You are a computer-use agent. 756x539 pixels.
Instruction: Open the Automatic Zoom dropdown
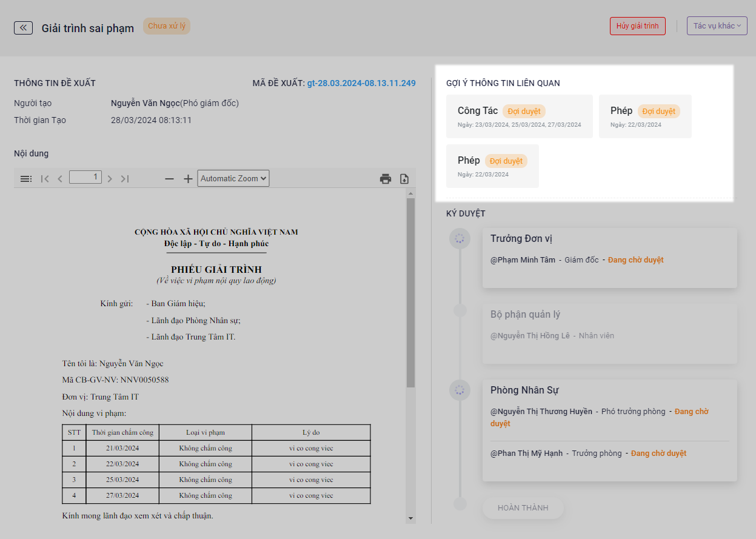[x=233, y=179]
